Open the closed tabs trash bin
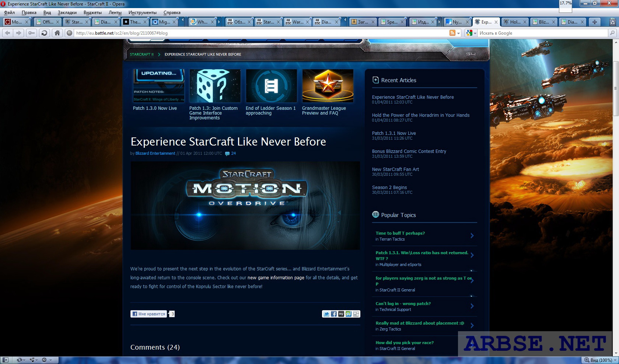Viewport: 619px width, 364px height. point(613,22)
